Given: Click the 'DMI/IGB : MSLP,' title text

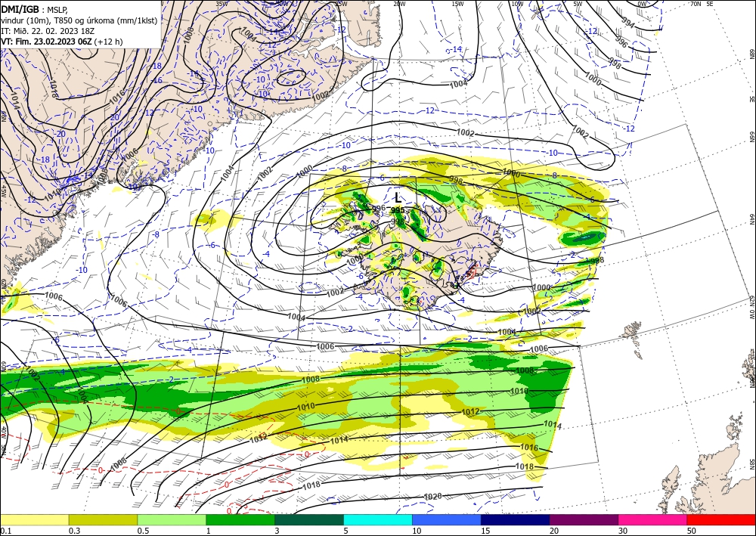Looking at the screenshot, I should point(36,8).
